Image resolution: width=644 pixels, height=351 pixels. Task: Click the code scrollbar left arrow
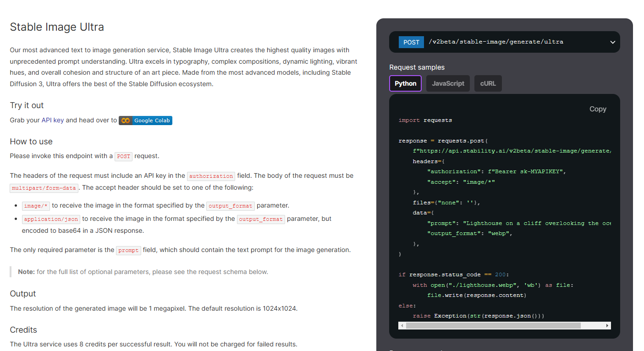tap(402, 325)
